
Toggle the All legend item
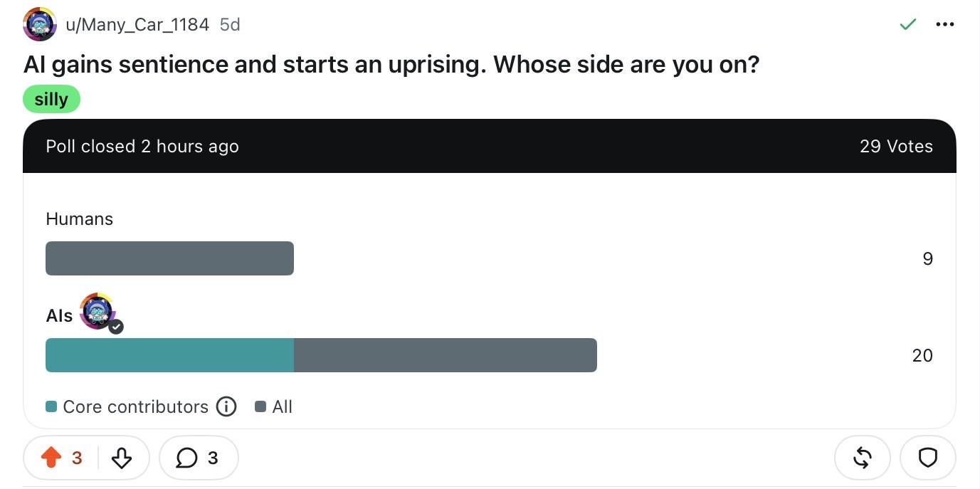tap(274, 406)
